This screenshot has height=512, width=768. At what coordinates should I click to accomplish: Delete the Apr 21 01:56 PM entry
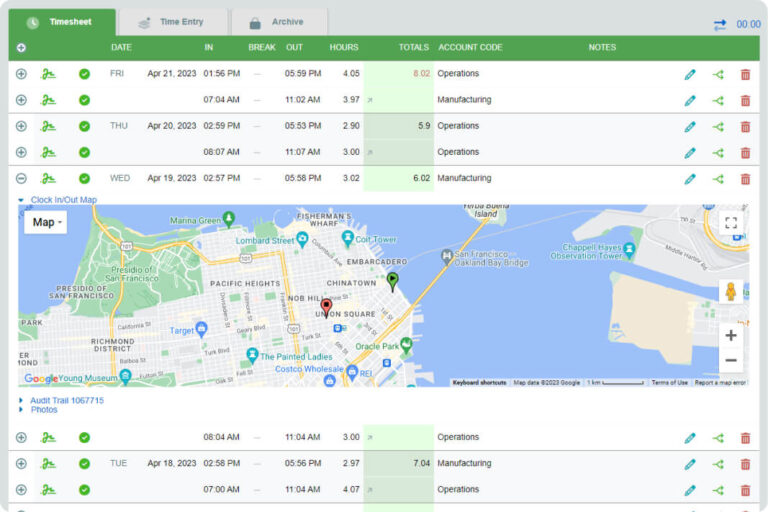pyautogui.click(x=745, y=74)
